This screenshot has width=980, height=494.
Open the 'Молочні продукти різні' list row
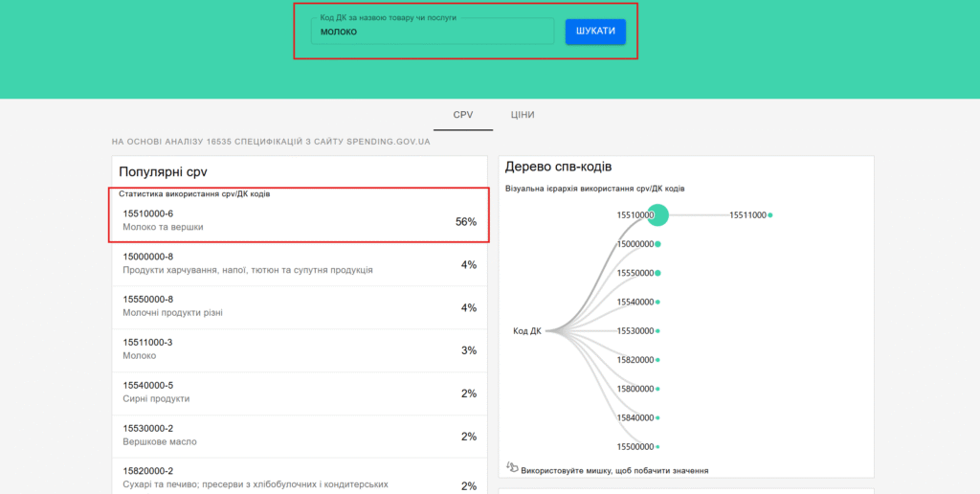[300, 306]
